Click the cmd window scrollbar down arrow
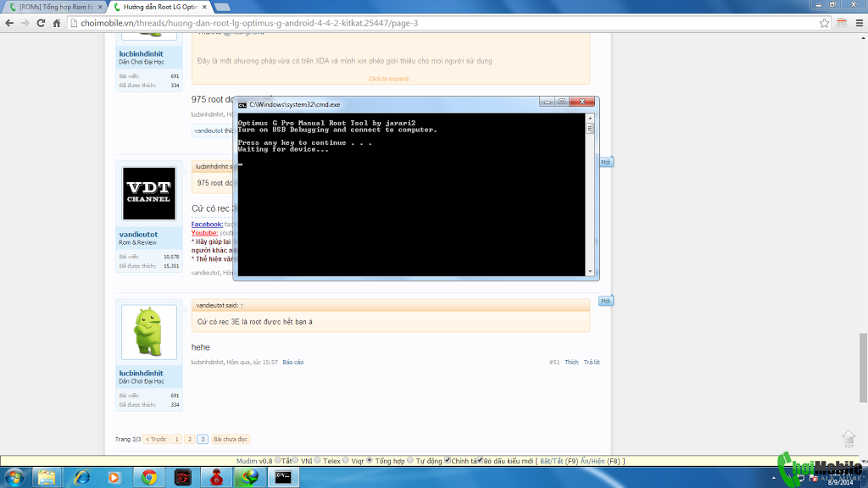 (x=590, y=272)
